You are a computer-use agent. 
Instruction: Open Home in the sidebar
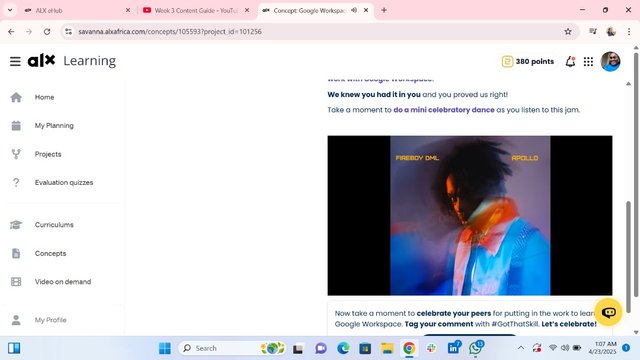click(44, 97)
